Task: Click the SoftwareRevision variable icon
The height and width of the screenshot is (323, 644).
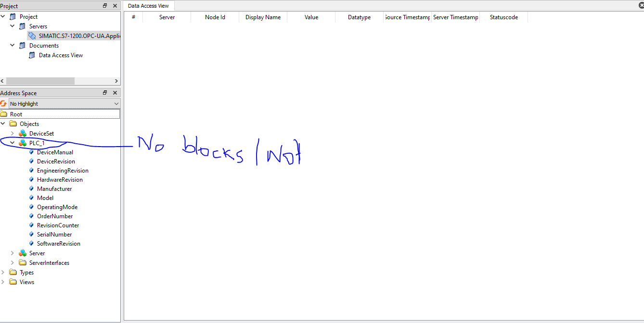Action: [x=31, y=243]
